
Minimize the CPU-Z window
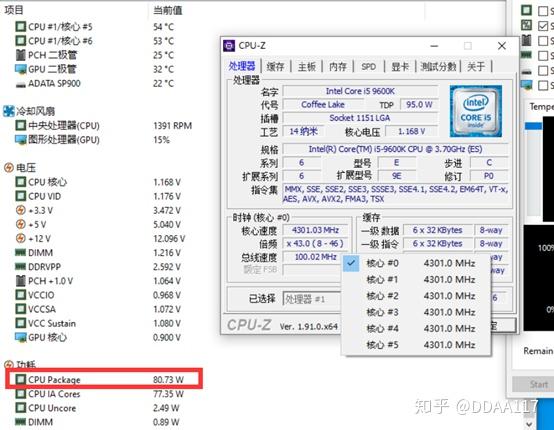435,46
